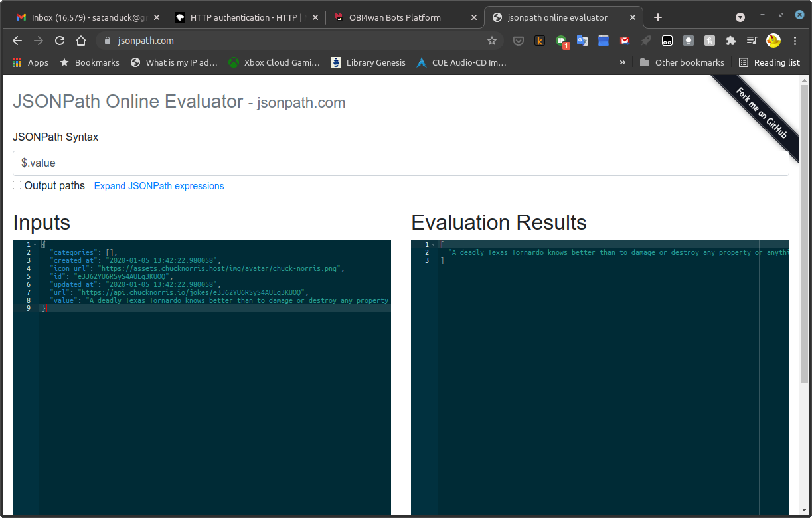Open the media controls playlist icon

click(x=752, y=41)
